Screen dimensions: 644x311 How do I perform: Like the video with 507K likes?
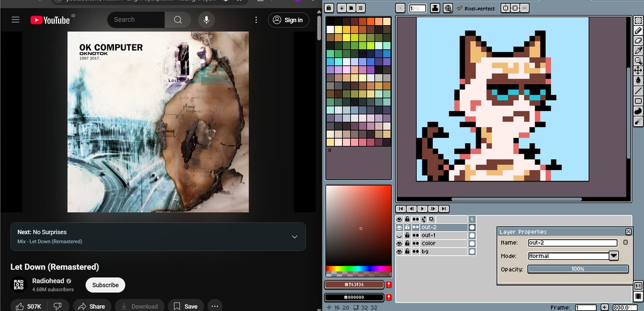pos(29,306)
